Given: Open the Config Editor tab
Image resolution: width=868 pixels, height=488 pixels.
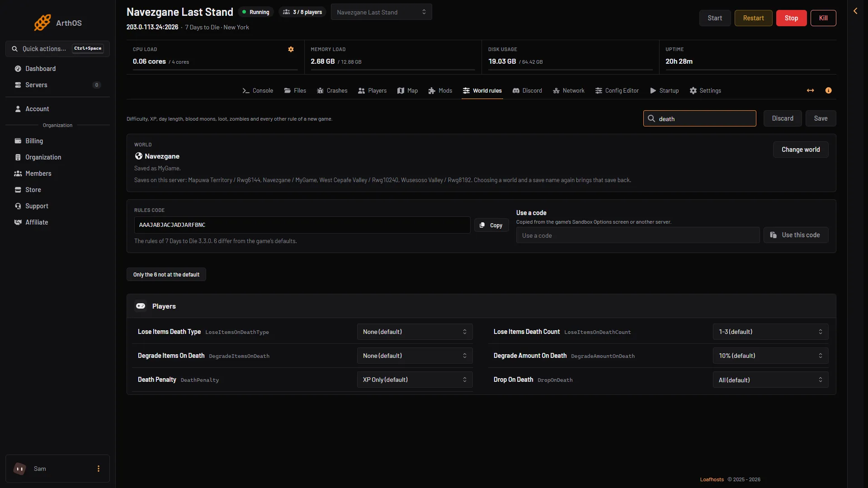Looking at the screenshot, I should [617, 90].
